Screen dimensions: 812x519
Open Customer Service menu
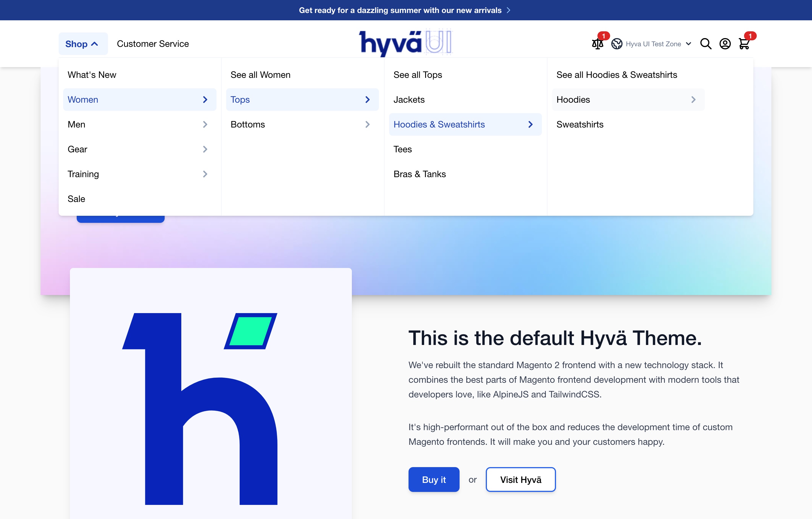[x=153, y=44]
